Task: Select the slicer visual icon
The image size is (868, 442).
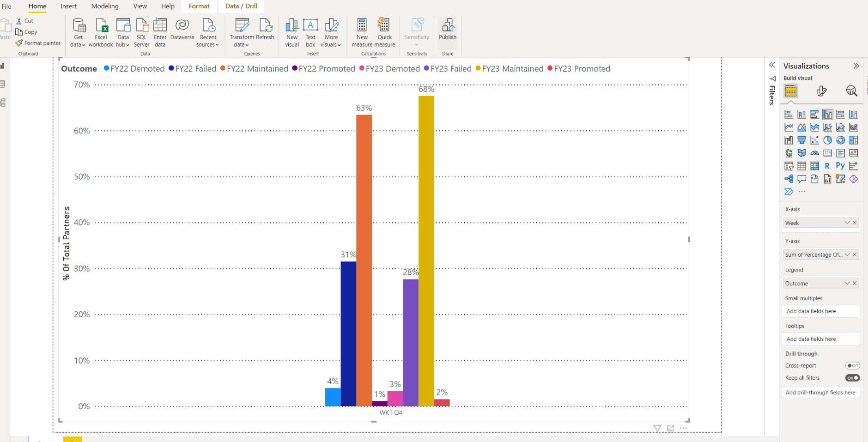Action: click(789, 166)
